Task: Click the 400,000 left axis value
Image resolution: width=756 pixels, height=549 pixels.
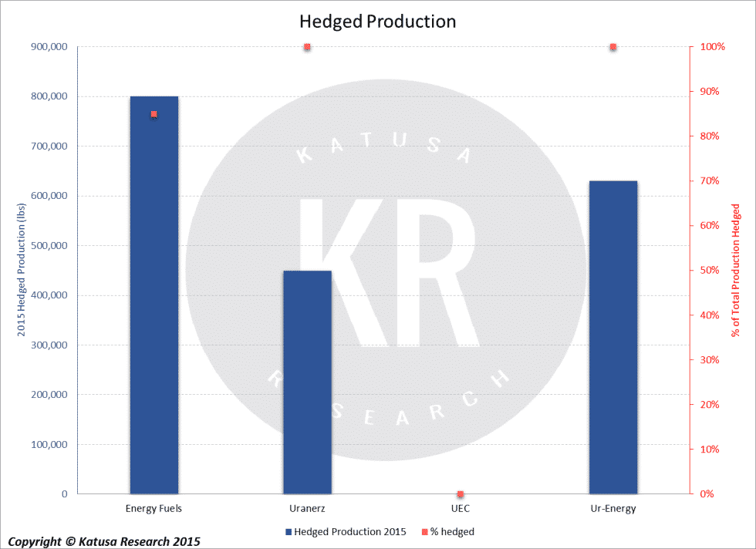Action: click(49, 295)
